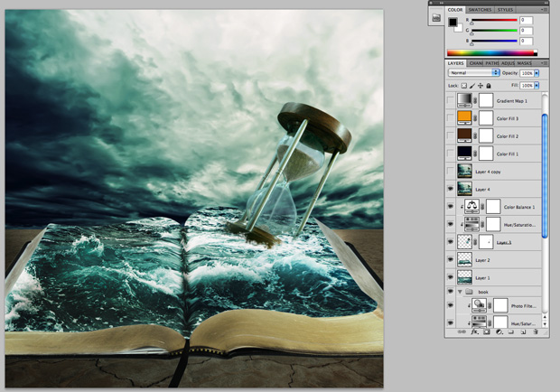Click the Photo Filter adjustment icon
The width and height of the screenshot is (560, 392).
(479, 305)
